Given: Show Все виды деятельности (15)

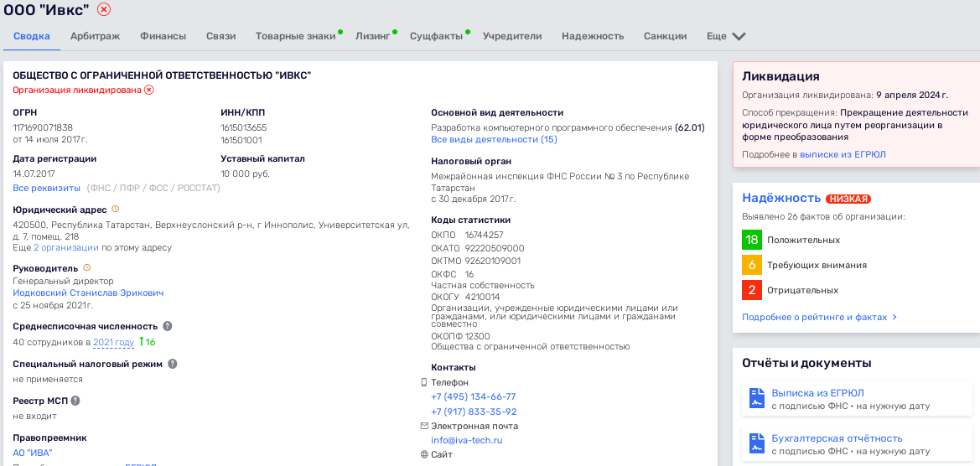Looking at the screenshot, I should coord(494,139).
